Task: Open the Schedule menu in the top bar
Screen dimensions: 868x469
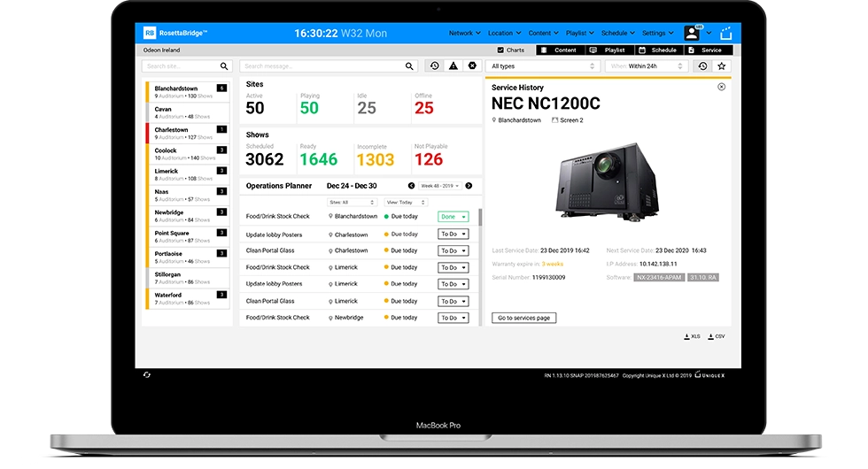Action: 618,34
